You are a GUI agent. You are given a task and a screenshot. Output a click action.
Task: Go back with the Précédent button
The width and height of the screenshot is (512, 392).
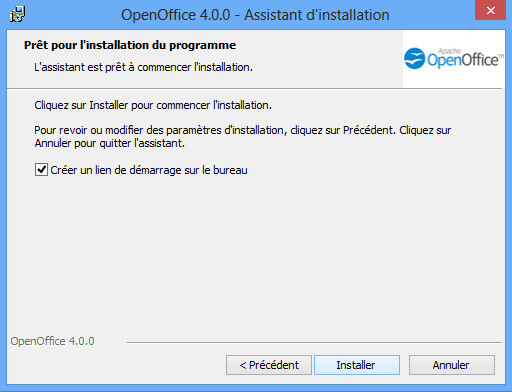point(269,365)
